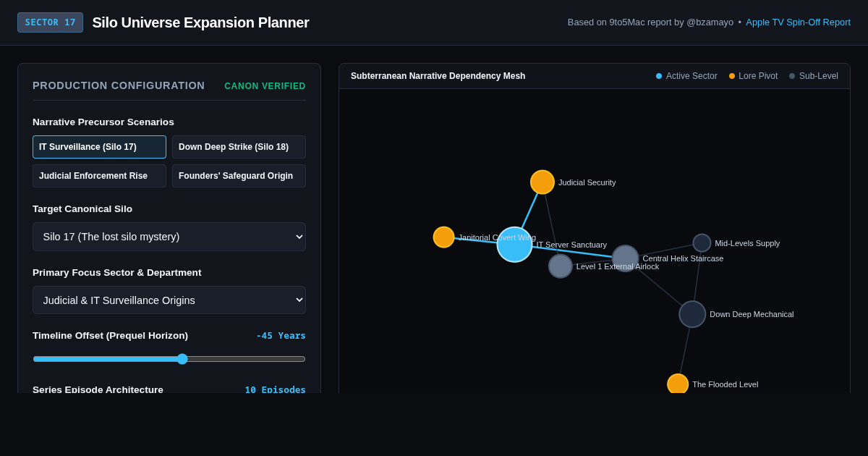
Task: Click Subterranean Narrative Dependency Mesh title
Action: click(x=438, y=76)
